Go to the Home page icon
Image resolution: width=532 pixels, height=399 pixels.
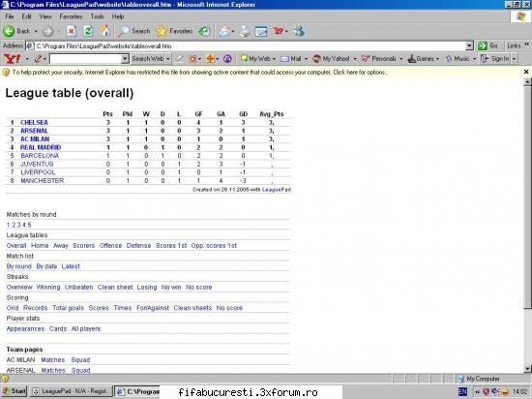[x=104, y=31]
